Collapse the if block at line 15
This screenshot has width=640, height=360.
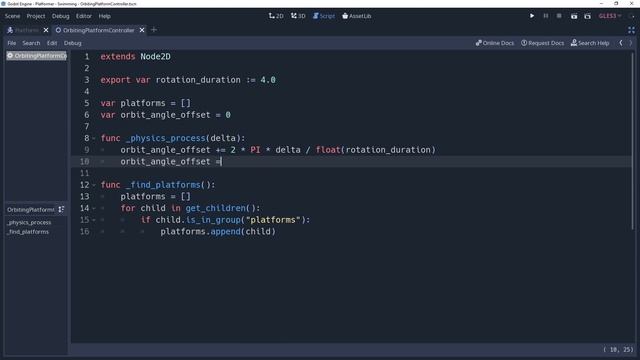tap(94, 220)
